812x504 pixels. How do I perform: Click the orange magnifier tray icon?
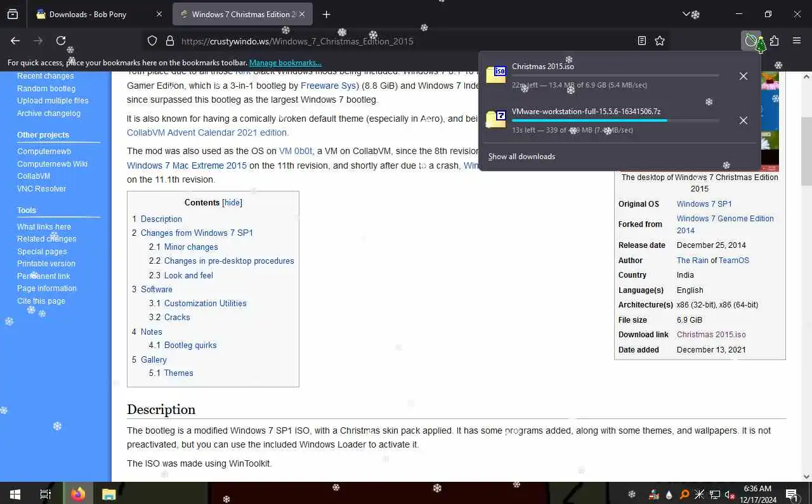pos(684,494)
